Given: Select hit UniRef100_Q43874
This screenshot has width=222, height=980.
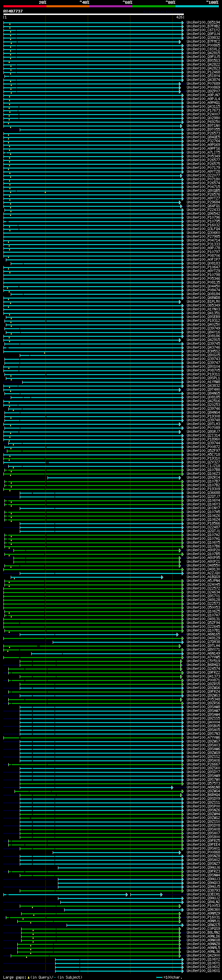Looking at the screenshot, I should click(x=203, y=80).
